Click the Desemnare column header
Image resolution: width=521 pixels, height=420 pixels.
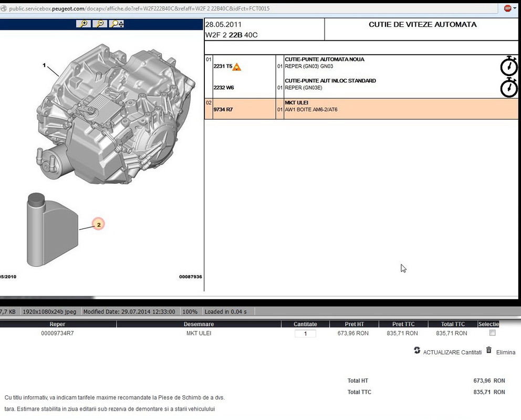(199, 324)
